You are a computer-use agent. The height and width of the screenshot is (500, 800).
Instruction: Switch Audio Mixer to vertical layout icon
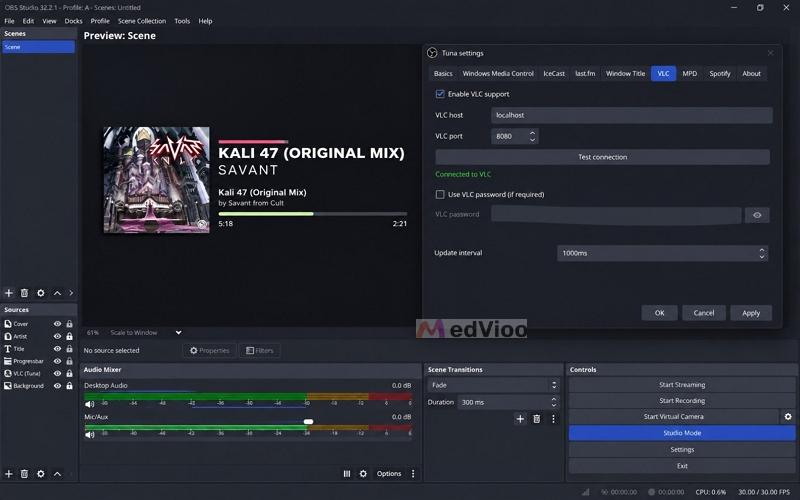click(x=347, y=474)
